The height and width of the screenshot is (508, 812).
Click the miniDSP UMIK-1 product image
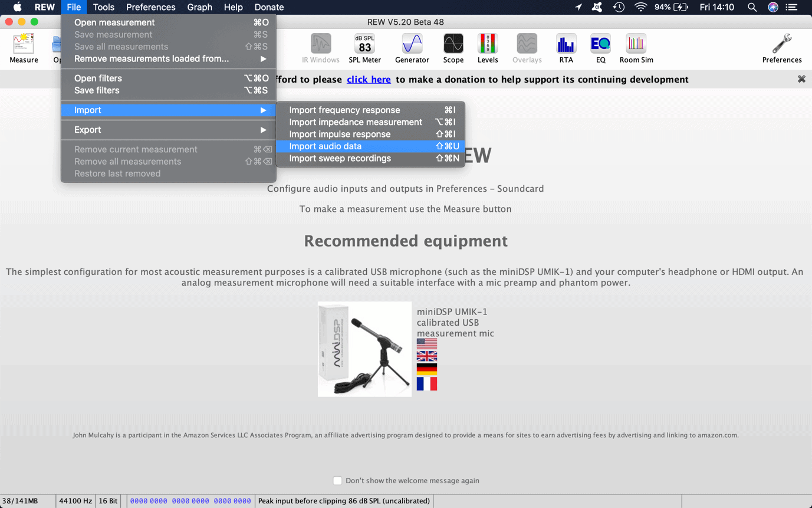364,349
